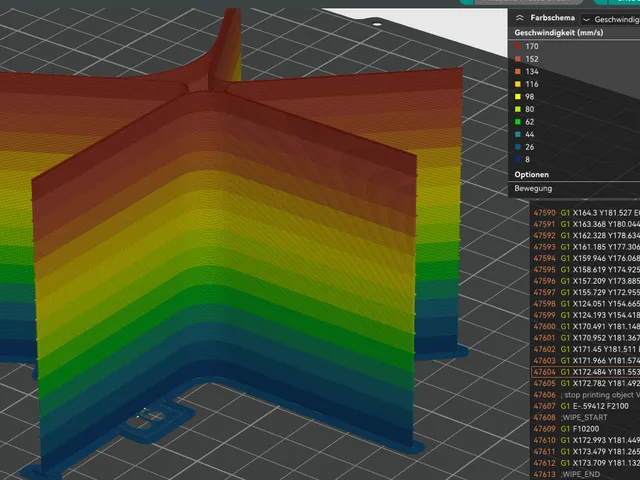Select G-code line 47610
This screenshot has width=640, height=480.
(x=586, y=440)
